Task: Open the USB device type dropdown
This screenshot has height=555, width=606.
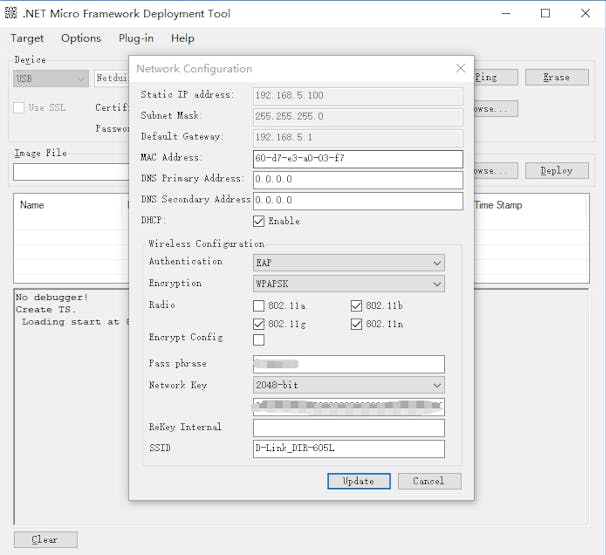Action: tap(51, 78)
